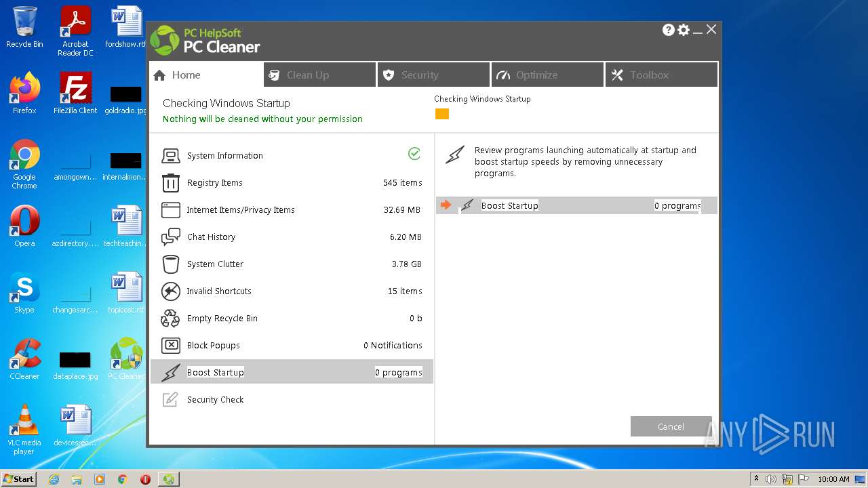Open the Toolbox tab
Screen dimensions: 868x488
(x=662, y=75)
